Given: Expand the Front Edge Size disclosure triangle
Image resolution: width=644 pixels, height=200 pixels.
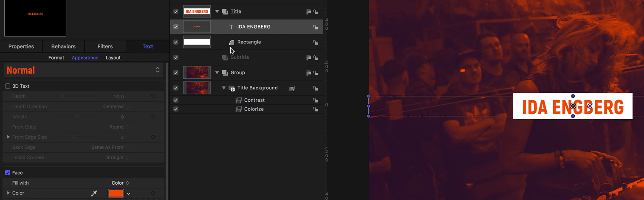Looking at the screenshot, I should 8,137.
